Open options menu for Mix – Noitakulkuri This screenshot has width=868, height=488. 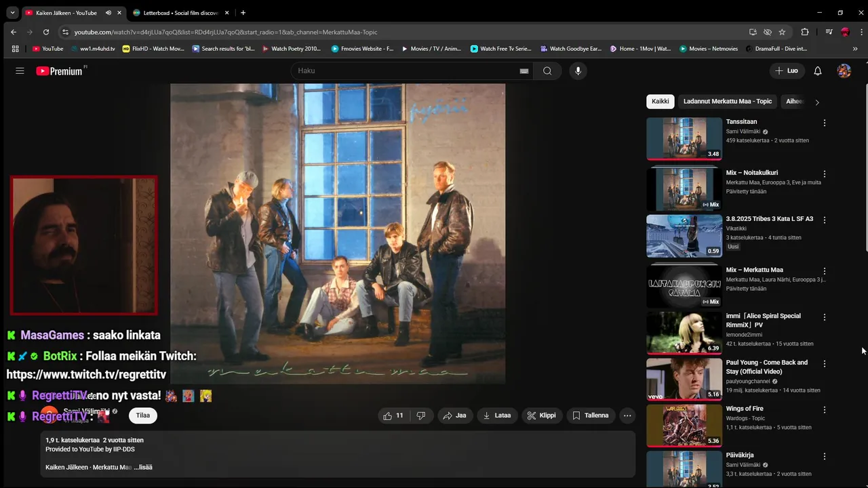pyautogui.click(x=825, y=174)
